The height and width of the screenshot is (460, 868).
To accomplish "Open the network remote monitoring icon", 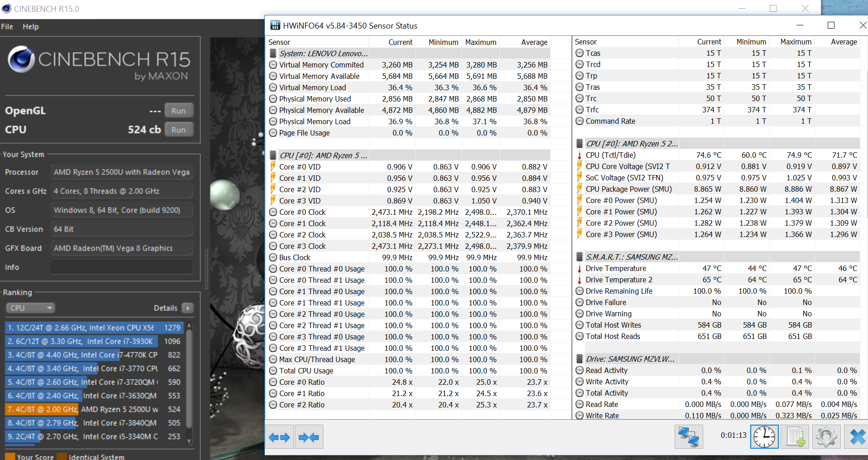I will point(688,437).
